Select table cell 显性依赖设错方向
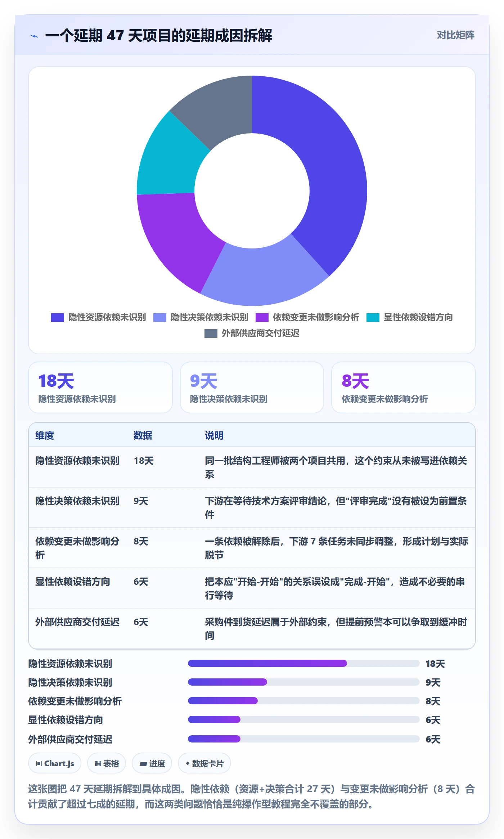 (73, 582)
